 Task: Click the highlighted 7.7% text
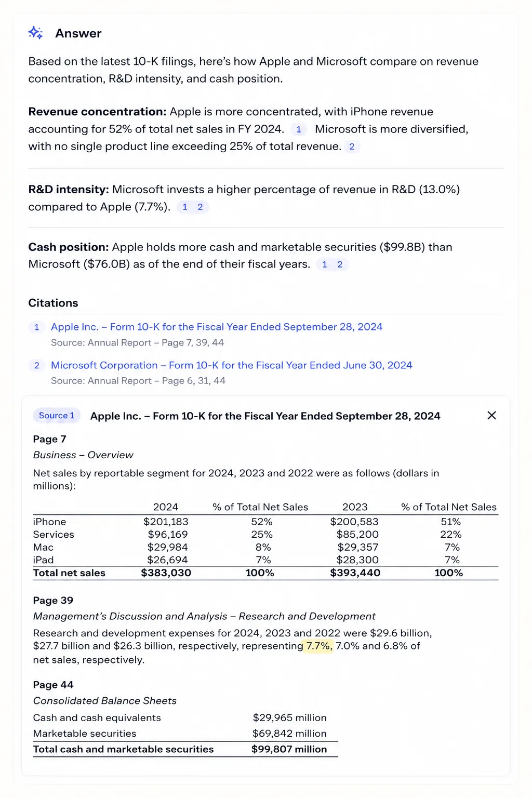point(318,646)
